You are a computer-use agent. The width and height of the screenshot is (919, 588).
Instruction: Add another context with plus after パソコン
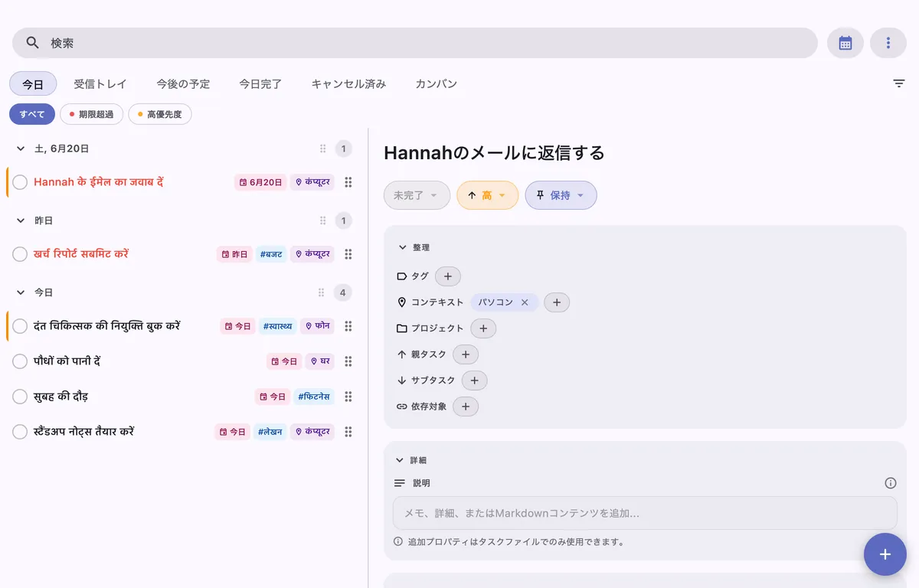[x=557, y=302]
